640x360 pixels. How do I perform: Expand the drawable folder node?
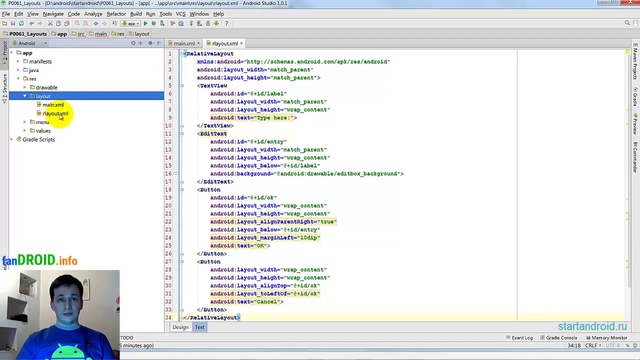coord(25,87)
